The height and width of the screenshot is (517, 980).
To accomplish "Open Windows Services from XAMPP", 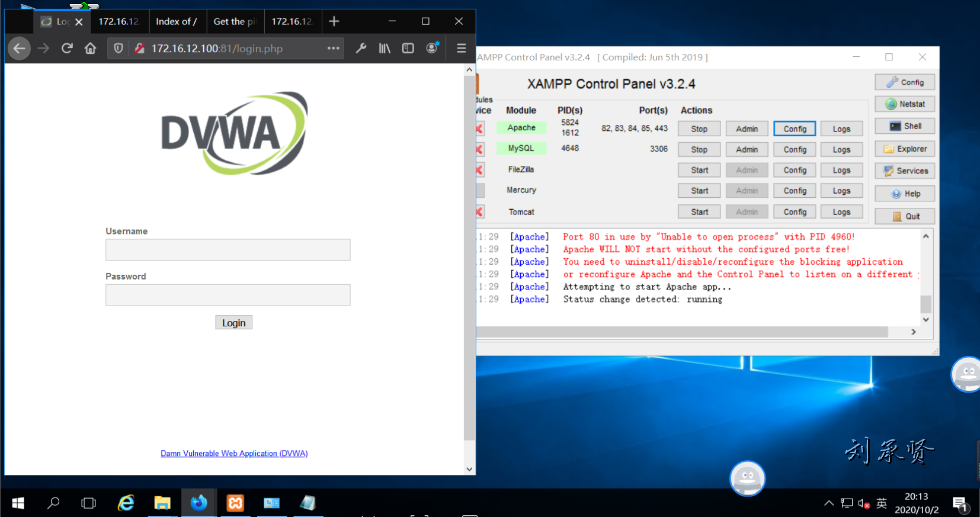I will point(905,171).
